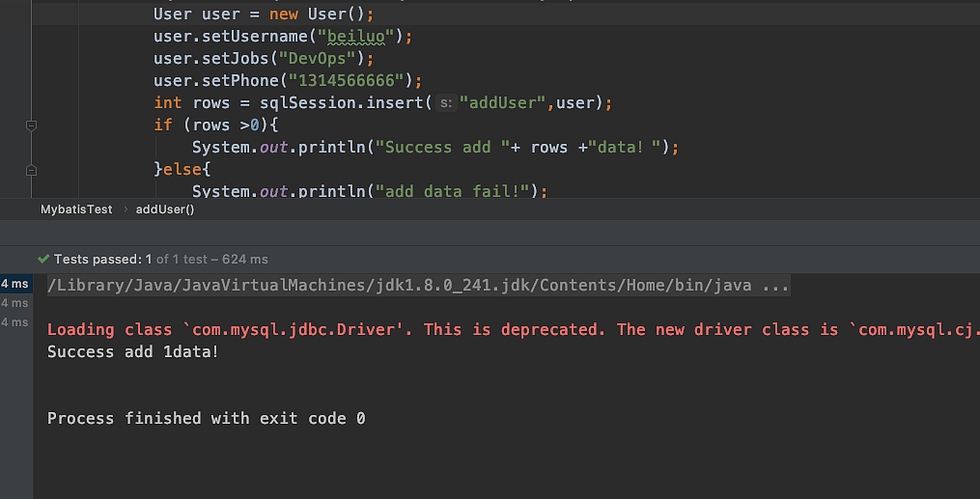Click the 'Success add 1data!' console output
980x499 pixels.
[132, 351]
